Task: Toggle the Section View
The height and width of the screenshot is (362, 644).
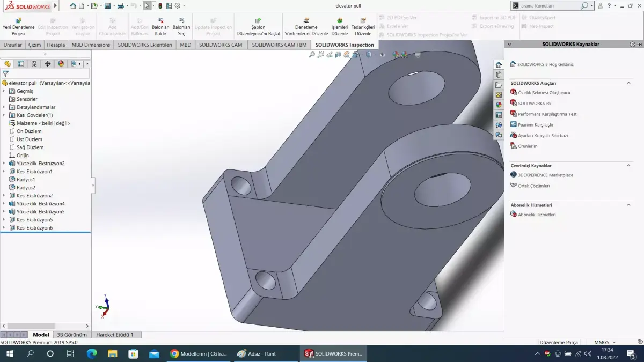Action: 338,54
